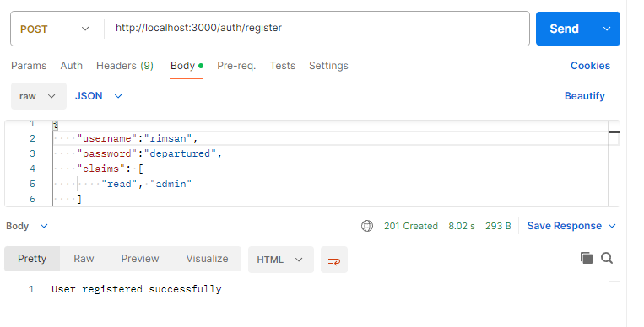Open the Headers (9) tab
This screenshot has height=327, width=644.
point(125,66)
